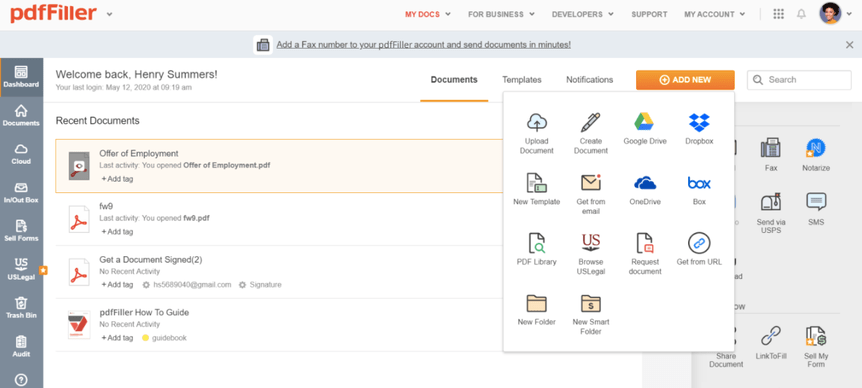Open the notifications bell

[802, 14]
